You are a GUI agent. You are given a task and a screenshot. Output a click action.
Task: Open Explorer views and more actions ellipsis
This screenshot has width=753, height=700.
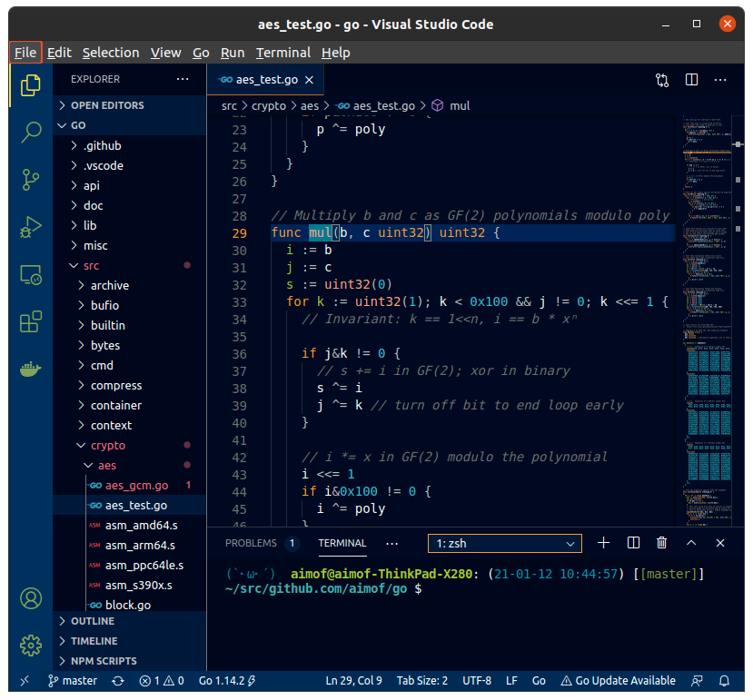[183, 79]
